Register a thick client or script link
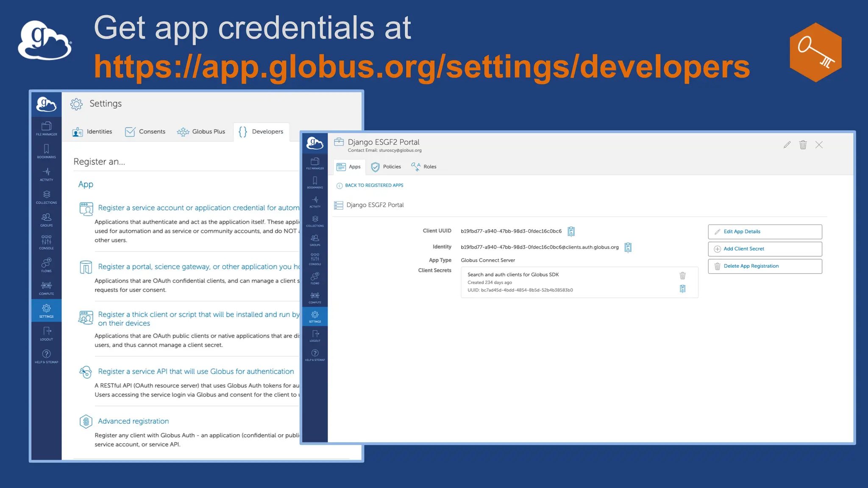 [198, 319]
